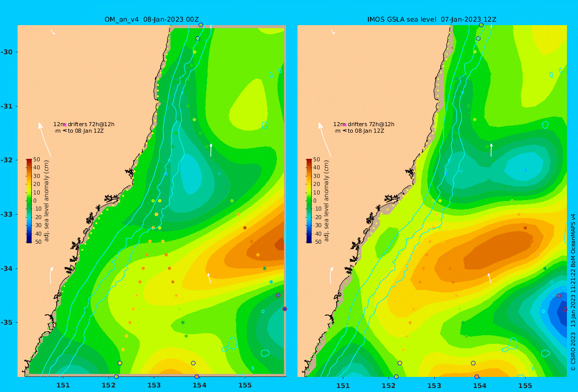Image resolution: width=578 pixels, height=392 pixels.
Task: Click the left panel 'adj. sea level anomaly (cm)' label
Action: point(46,201)
